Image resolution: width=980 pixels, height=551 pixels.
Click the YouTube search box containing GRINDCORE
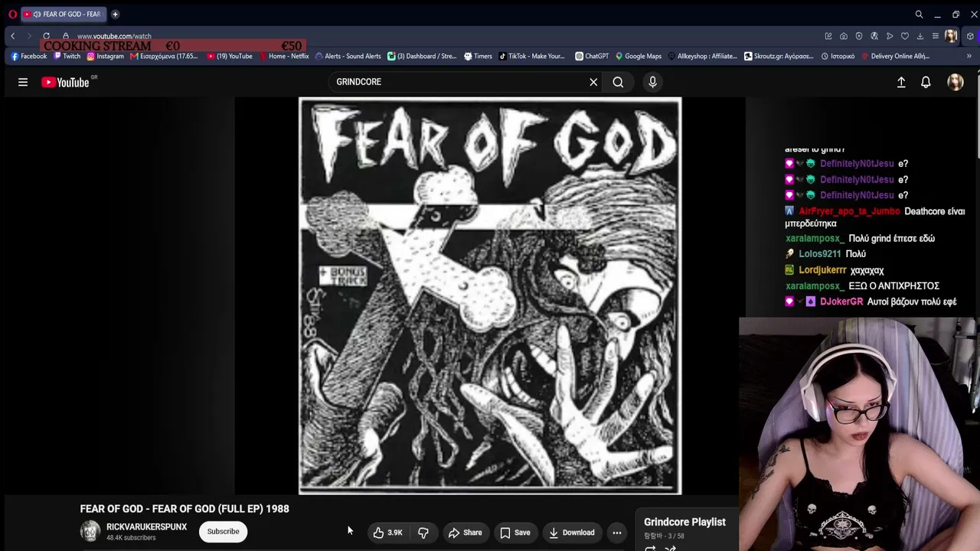pos(458,82)
